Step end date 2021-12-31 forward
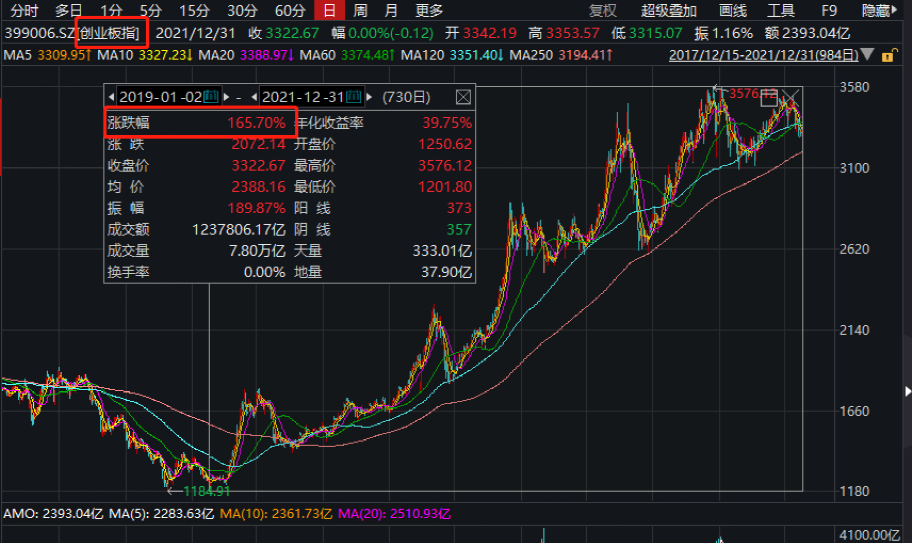912x543 pixels. point(369,97)
